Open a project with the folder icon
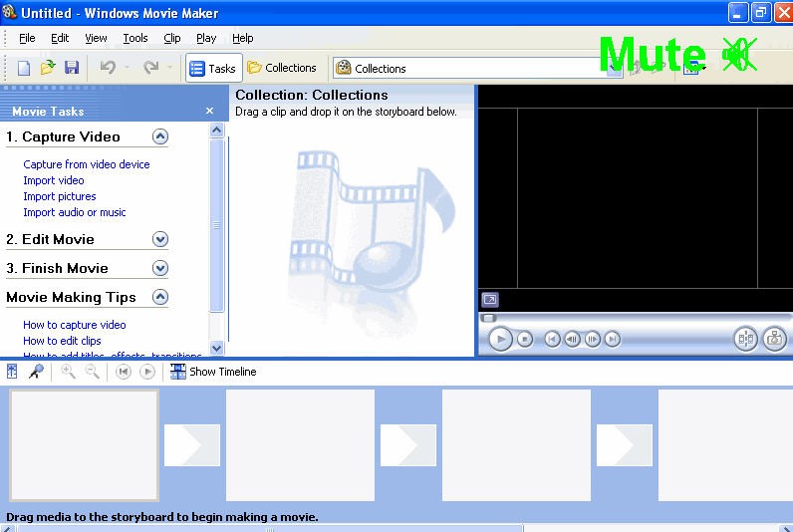 pos(48,68)
